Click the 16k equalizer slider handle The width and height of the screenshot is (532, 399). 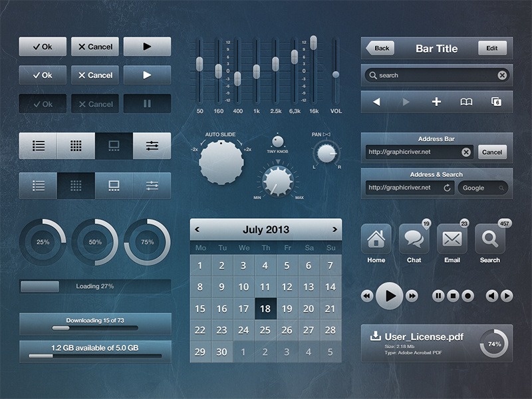(x=313, y=43)
